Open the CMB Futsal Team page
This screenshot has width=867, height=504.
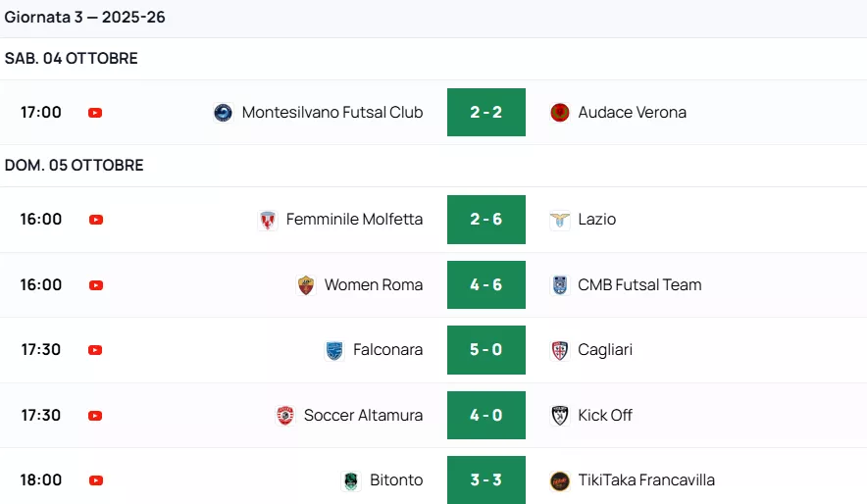point(639,285)
